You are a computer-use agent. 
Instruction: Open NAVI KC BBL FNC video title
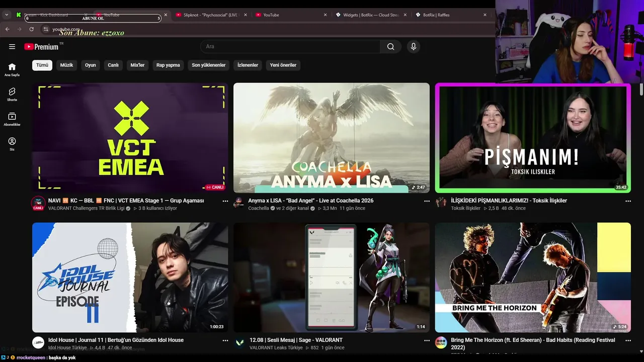pyautogui.click(x=126, y=201)
